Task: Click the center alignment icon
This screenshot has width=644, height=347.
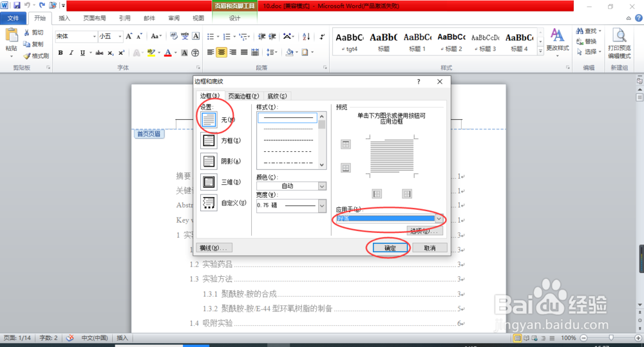Action: [222, 52]
